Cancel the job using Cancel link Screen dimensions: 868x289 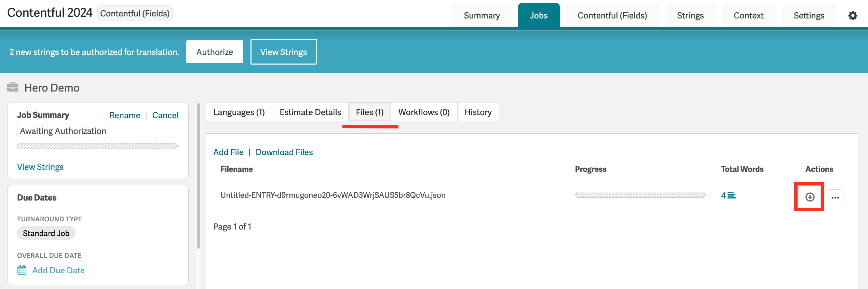click(165, 115)
